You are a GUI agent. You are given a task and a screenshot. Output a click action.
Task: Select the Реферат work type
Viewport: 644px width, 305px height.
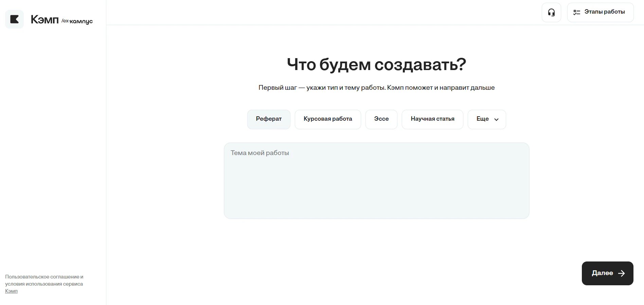pos(269,119)
